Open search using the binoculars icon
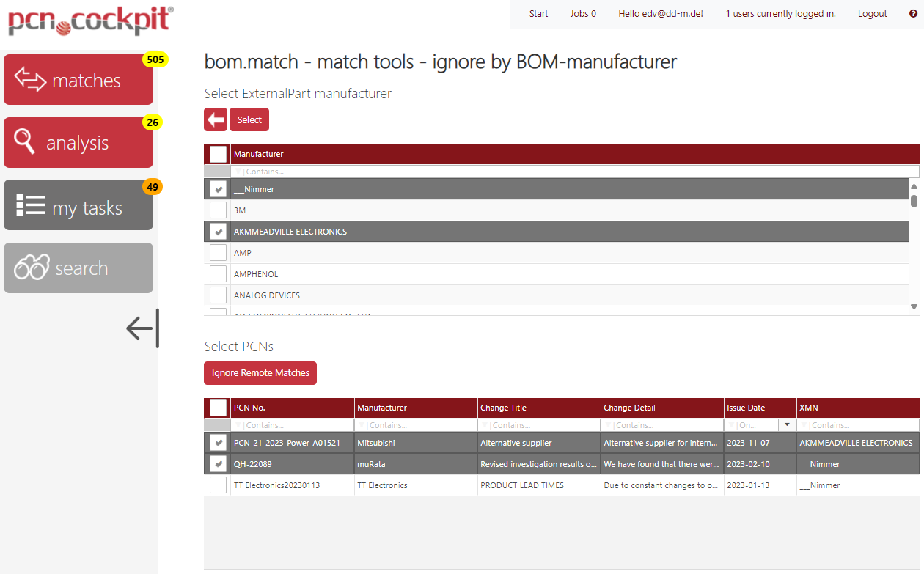Screen dimensions: 924x574 78,268
